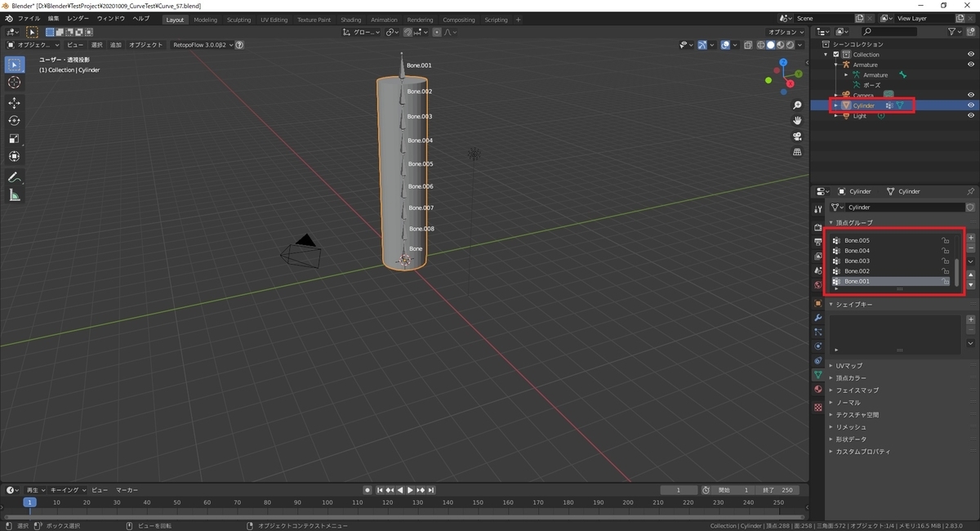Toggle the lock on the Bone.005 vertex group

pyautogui.click(x=945, y=241)
